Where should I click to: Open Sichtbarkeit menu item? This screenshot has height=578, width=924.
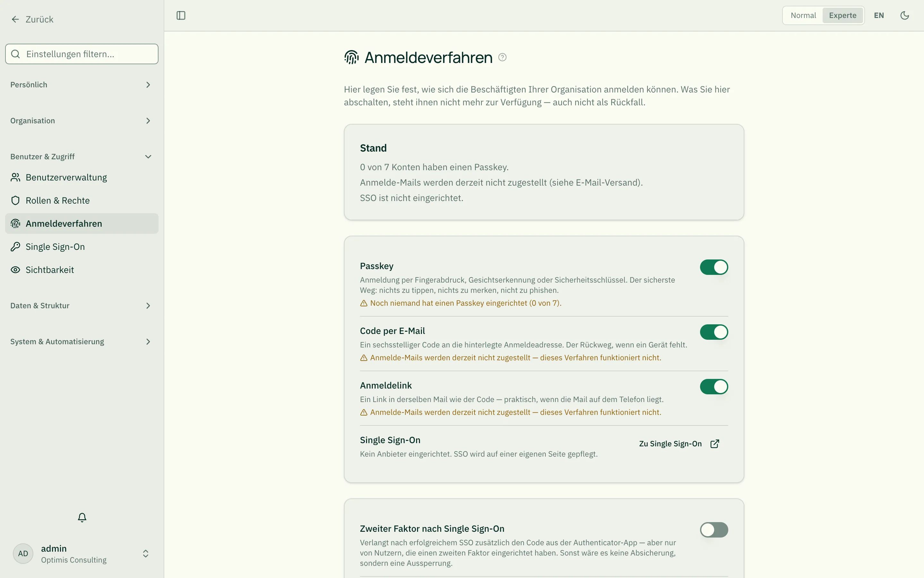pos(82,270)
